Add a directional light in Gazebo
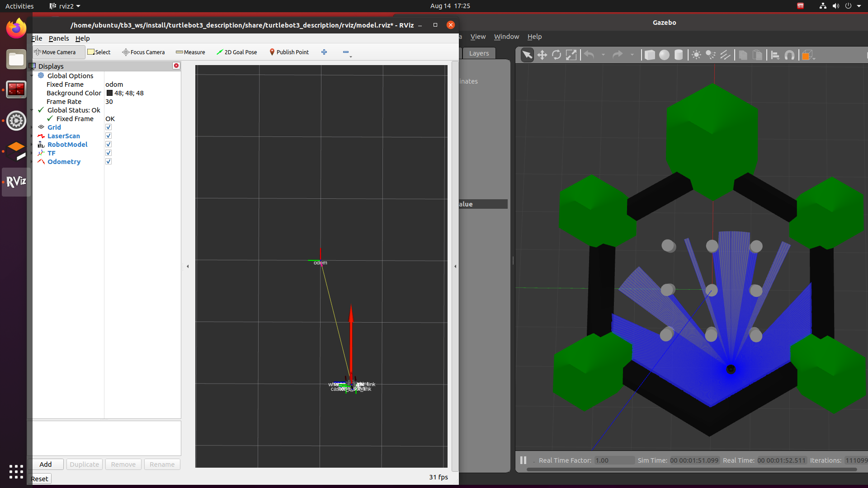868x488 pixels. pyautogui.click(x=725, y=55)
